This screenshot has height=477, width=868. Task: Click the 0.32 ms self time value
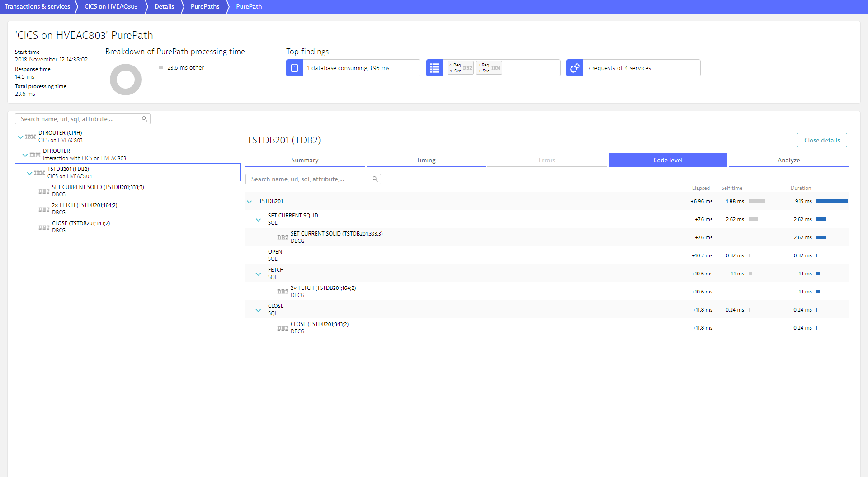[x=735, y=255]
